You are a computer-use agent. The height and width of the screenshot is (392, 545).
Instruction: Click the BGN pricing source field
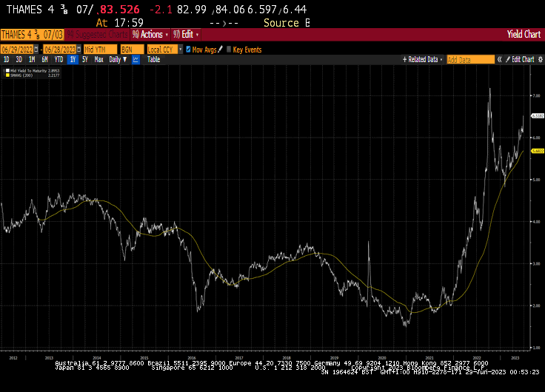tap(132, 50)
